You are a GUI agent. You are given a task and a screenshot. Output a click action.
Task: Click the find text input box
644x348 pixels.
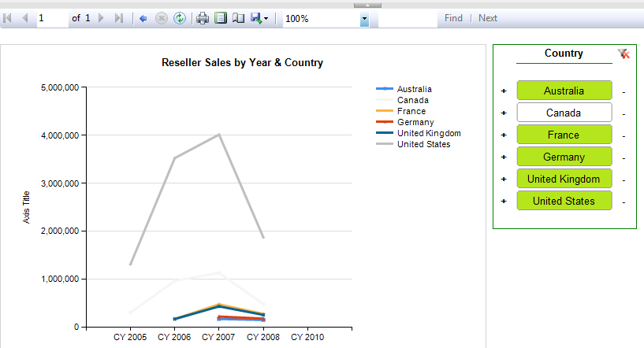408,18
